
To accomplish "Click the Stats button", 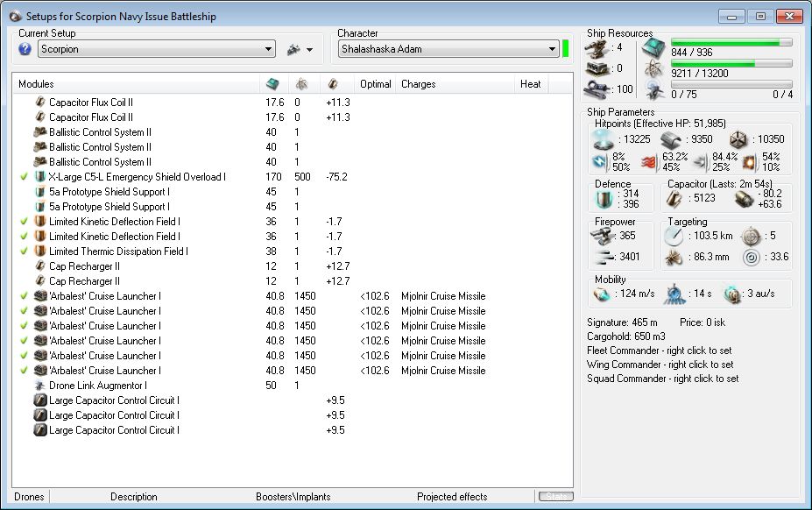I will (555, 497).
